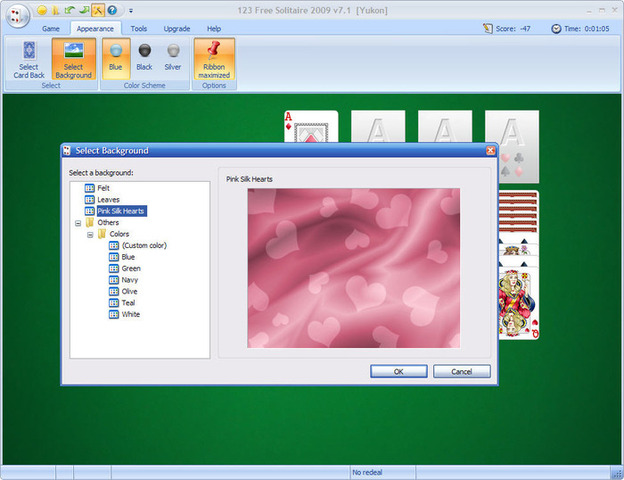Click the yellow smiley quick access icon
The image size is (624, 480).
click(x=42, y=10)
